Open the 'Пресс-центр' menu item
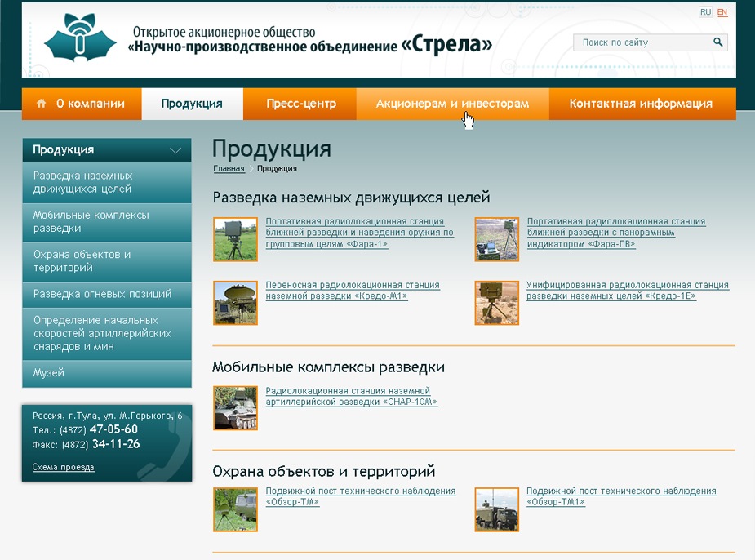 pyautogui.click(x=301, y=104)
